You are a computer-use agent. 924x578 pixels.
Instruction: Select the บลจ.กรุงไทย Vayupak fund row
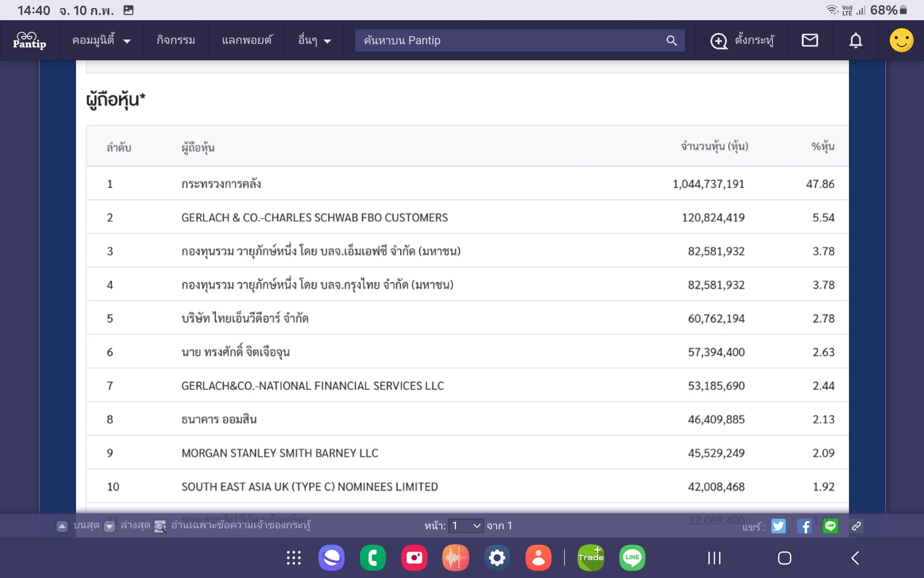pyautogui.click(x=467, y=285)
